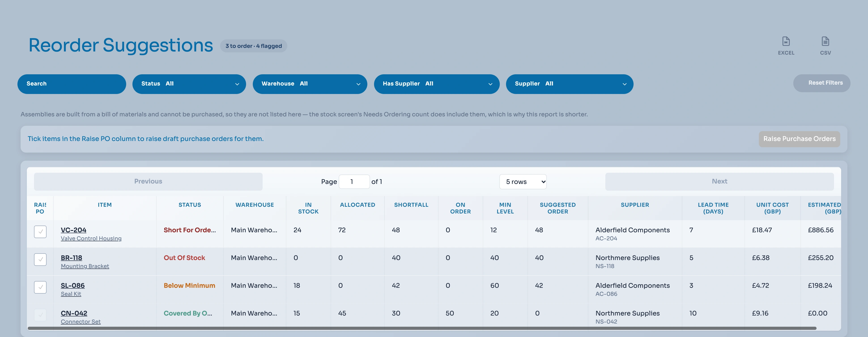
Task: Export the report via the Excel icon
Action: [786, 46]
